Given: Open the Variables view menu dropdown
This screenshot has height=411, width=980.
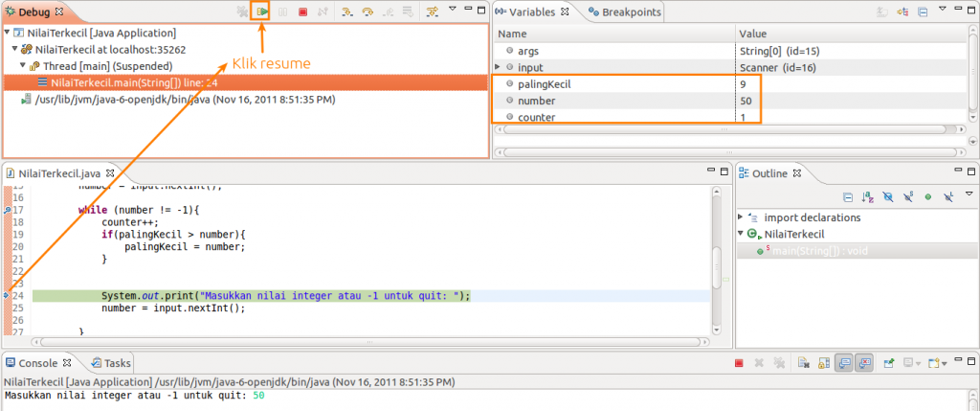Looking at the screenshot, I should coord(943,9).
